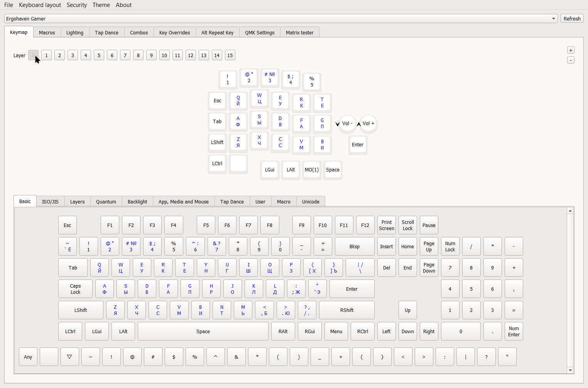
Task: Select the blank keycode next to Any
Action: 49,357
